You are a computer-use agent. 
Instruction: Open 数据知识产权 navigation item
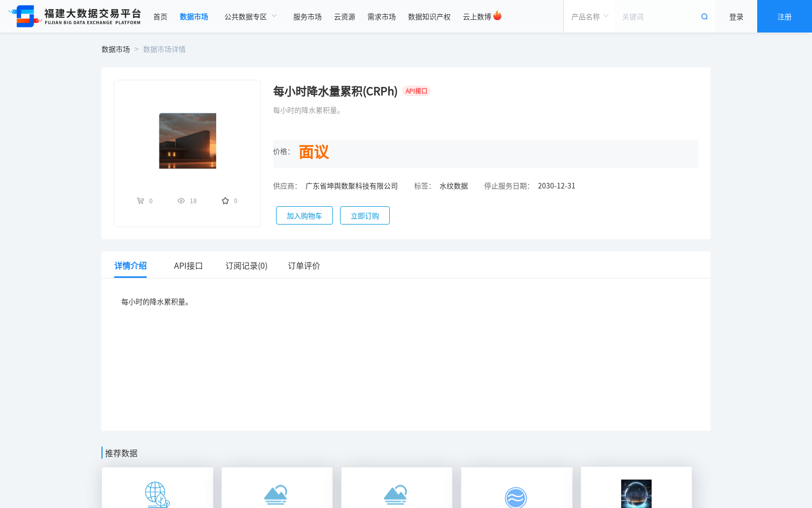[429, 17]
